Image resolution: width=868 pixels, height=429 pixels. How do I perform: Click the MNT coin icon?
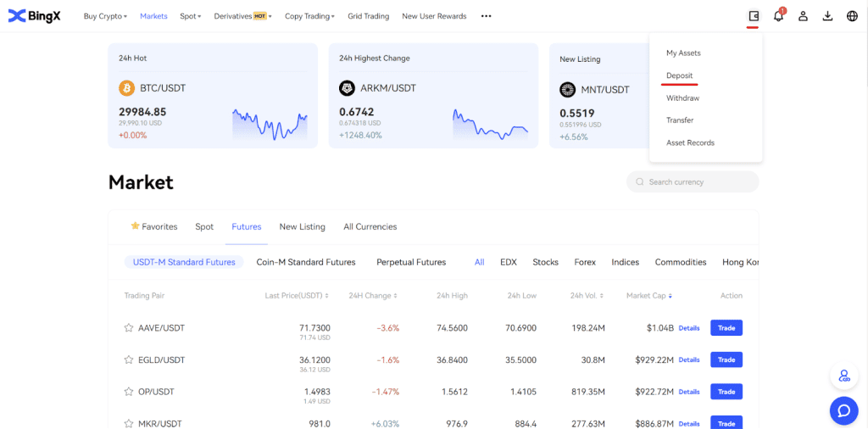pos(567,89)
